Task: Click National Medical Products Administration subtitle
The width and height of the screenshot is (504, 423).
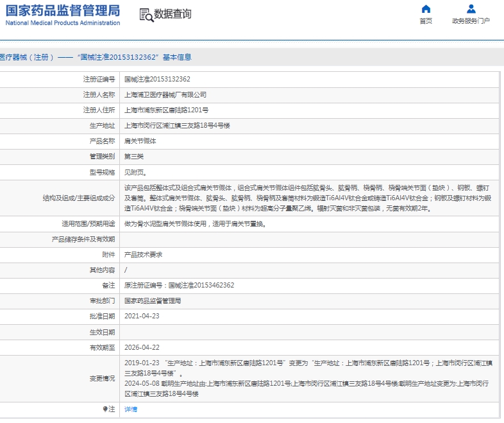Action: pyautogui.click(x=63, y=23)
